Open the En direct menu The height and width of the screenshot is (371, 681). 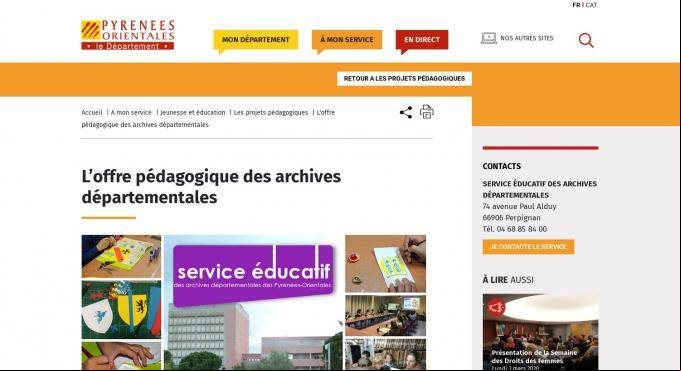422,40
